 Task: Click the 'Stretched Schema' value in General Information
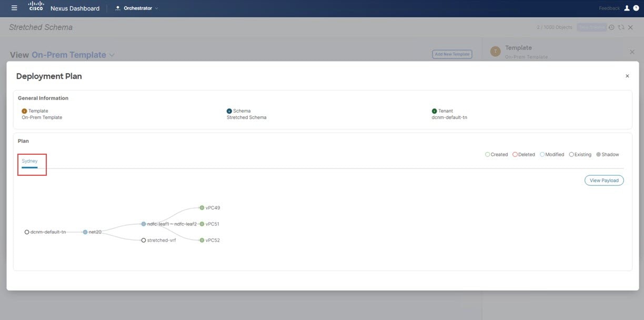click(247, 117)
